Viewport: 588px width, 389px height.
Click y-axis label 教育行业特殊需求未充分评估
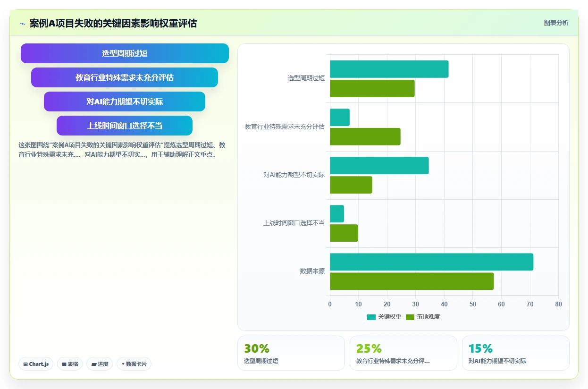coord(285,127)
